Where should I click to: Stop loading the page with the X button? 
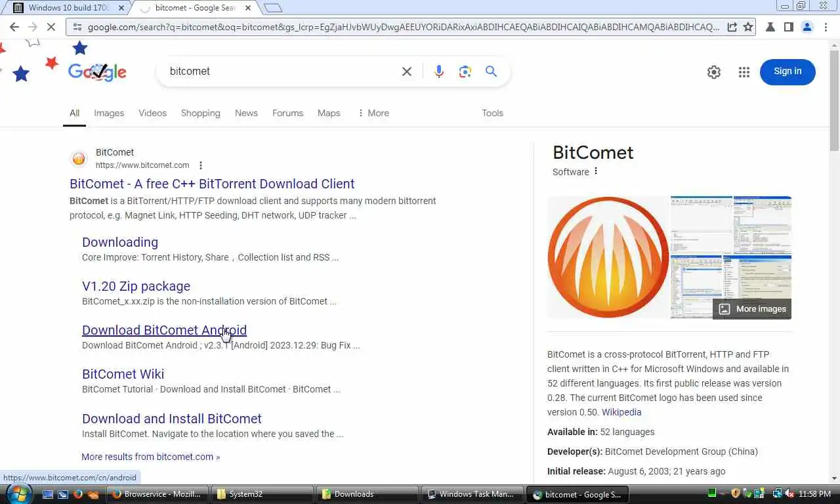[x=51, y=27]
